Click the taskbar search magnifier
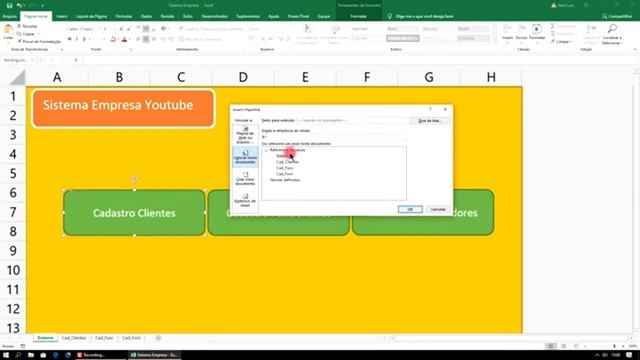This screenshot has width=640, height=360. [x=18, y=355]
